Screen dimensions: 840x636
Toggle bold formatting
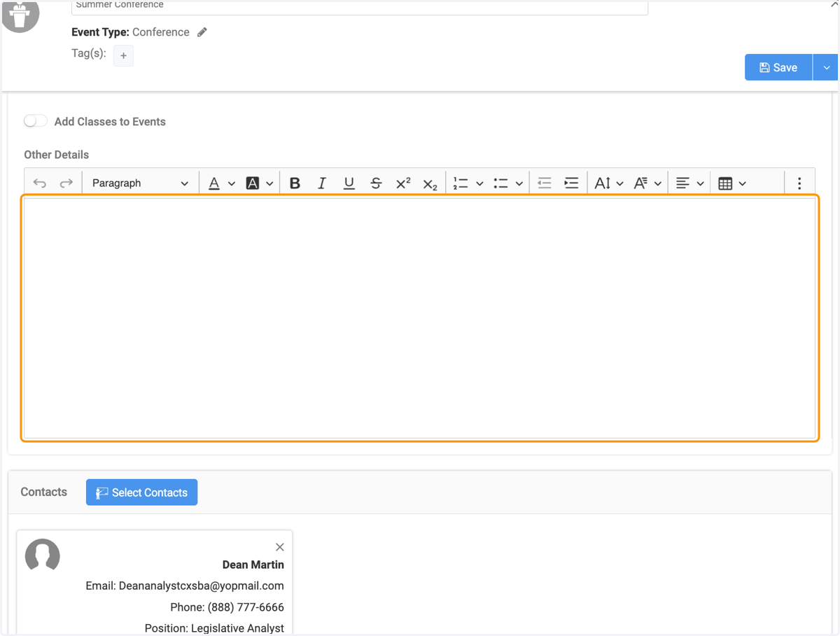(295, 183)
